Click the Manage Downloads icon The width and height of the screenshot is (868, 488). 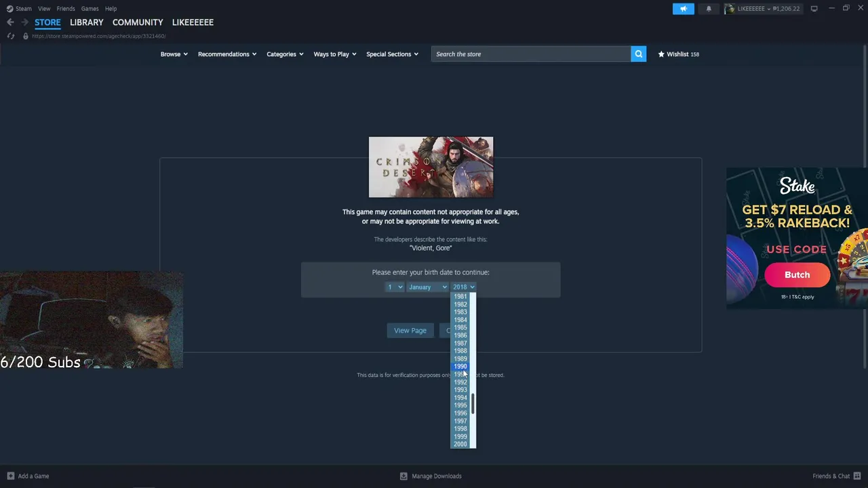[x=403, y=476]
